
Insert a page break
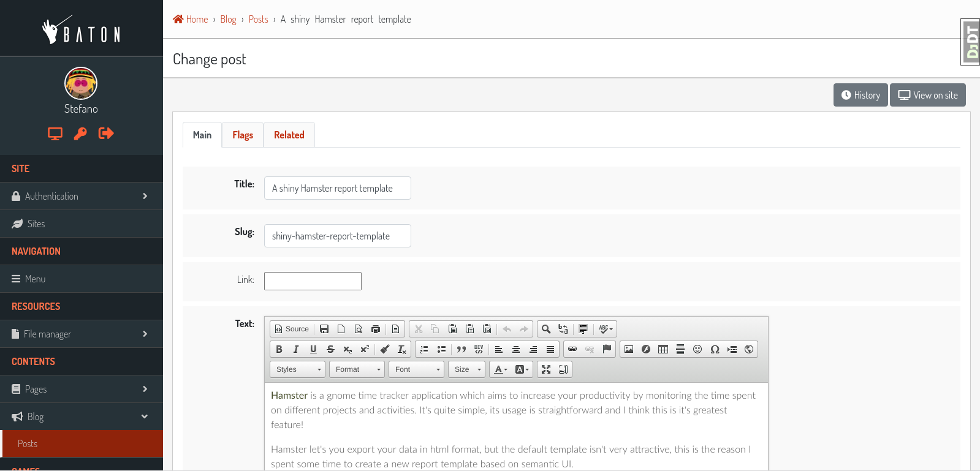(x=732, y=349)
